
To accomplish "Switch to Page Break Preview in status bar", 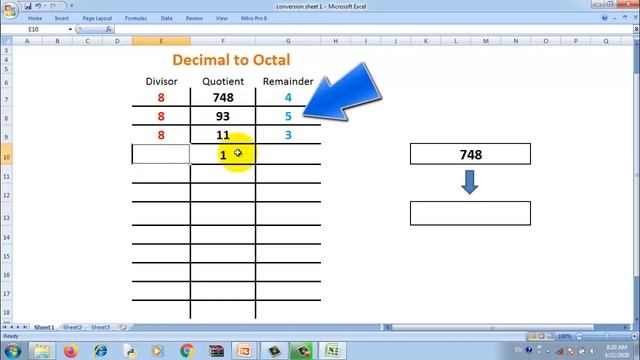I will pyautogui.click(x=550, y=336).
